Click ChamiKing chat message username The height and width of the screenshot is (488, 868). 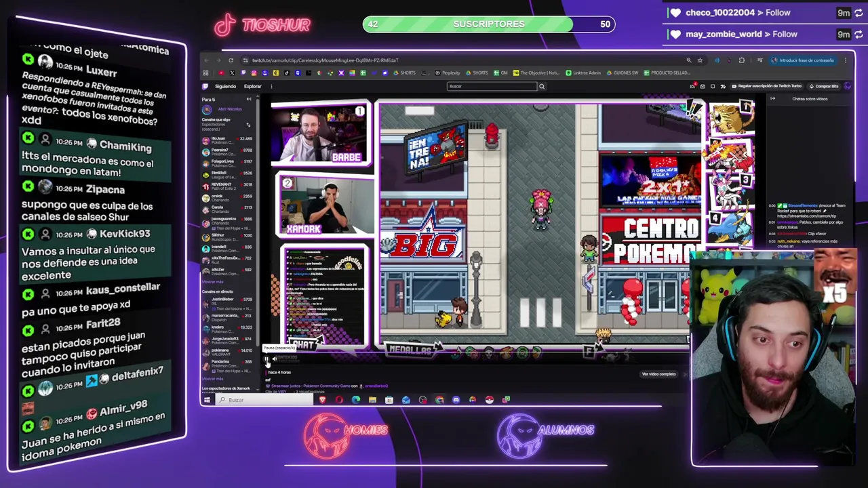click(125, 146)
